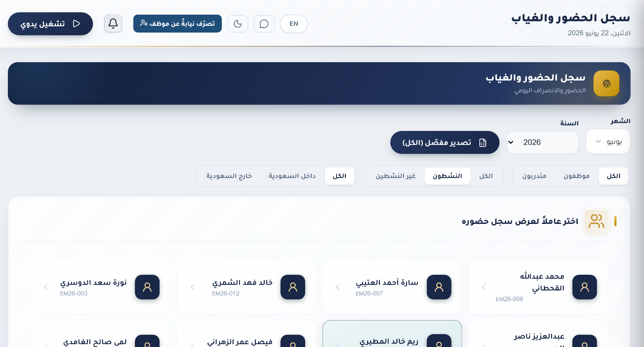The width and height of the screenshot is (644, 347).
Task: Select the موظفون filter tab
Action: (576, 176)
